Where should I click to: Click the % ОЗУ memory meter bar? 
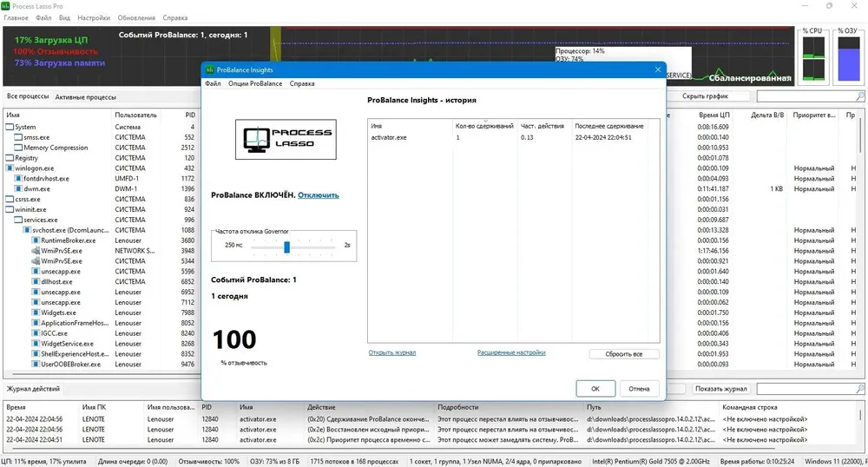[848, 58]
